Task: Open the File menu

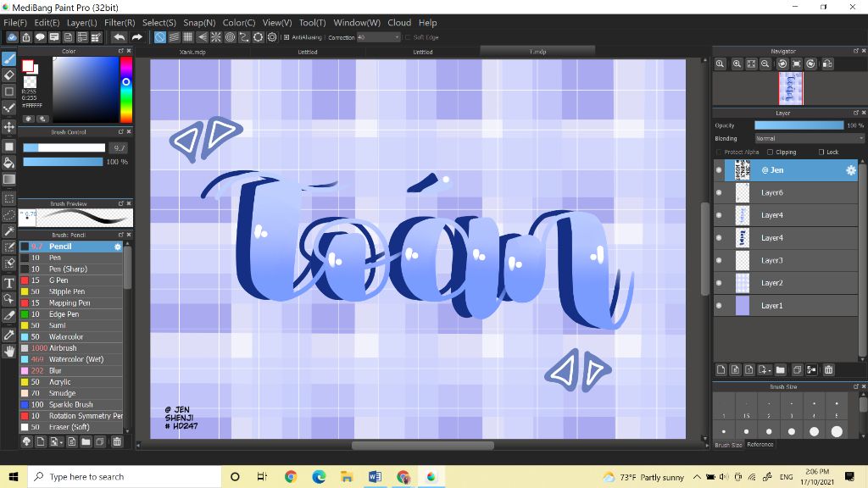Action: (15, 23)
